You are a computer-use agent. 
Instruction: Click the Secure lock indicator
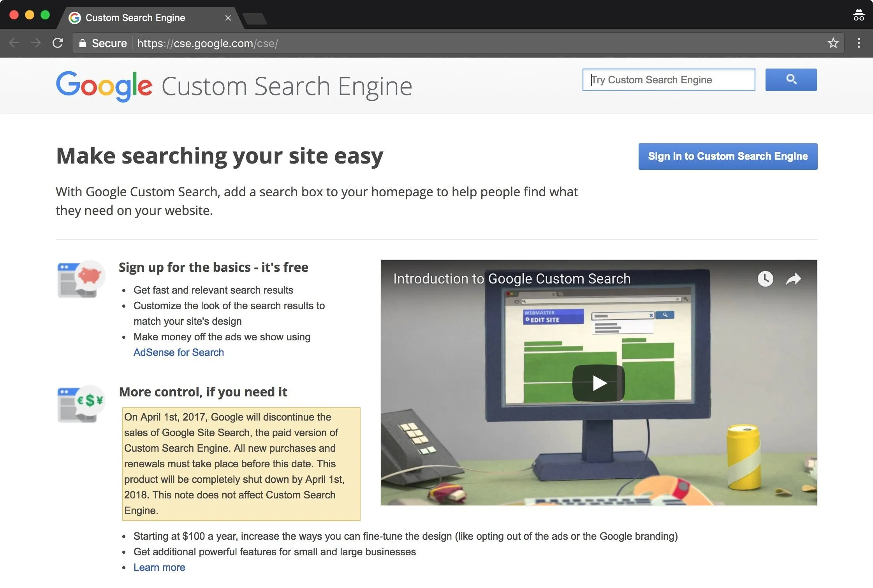103,43
